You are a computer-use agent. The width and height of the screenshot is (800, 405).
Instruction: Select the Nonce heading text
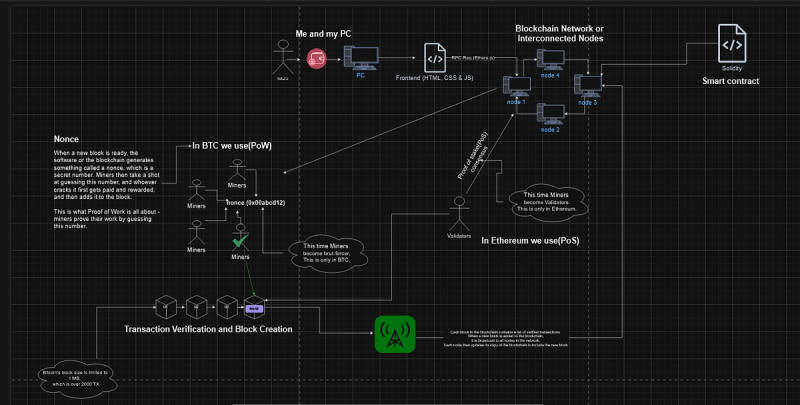(x=66, y=139)
